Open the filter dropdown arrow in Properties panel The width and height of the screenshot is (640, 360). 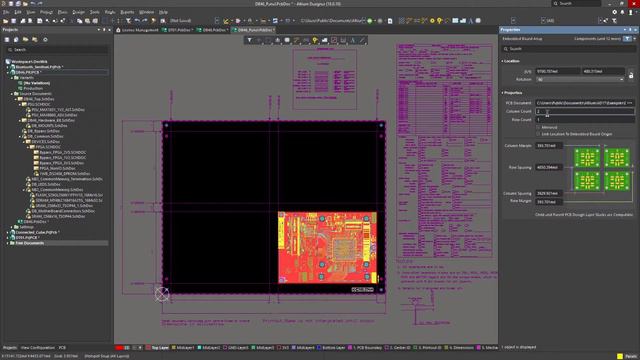coord(634,39)
